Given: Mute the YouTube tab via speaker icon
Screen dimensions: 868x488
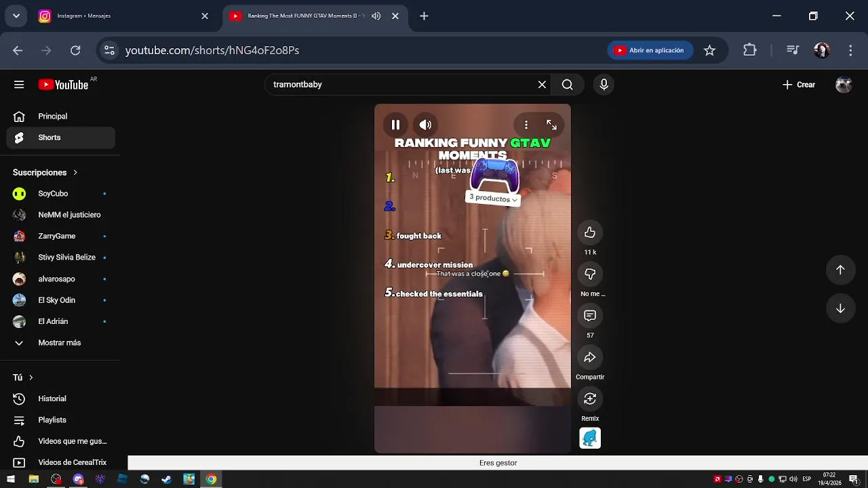Looking at the screenshot, I should point(376,16).
